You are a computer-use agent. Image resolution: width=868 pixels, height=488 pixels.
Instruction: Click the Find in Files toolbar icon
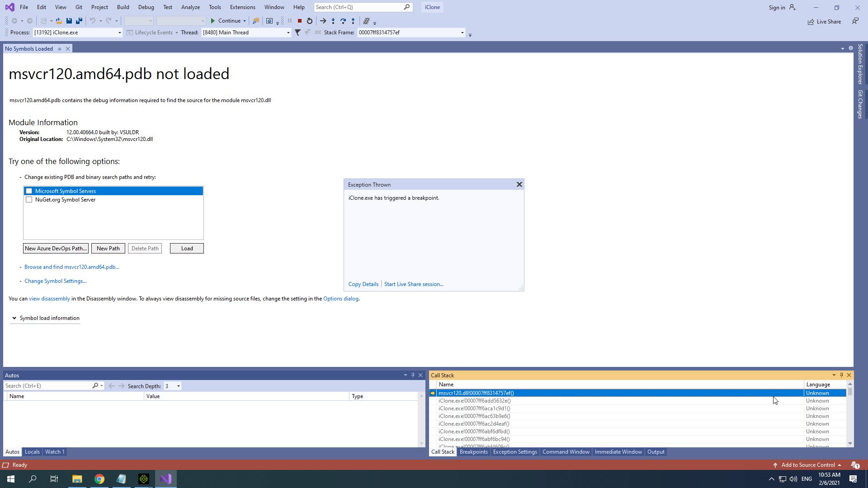[256, 21]
